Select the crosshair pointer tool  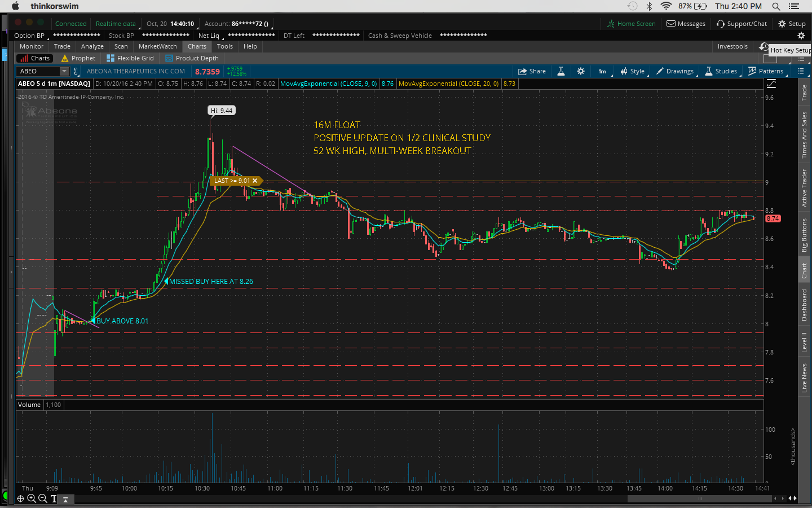tap(20, 498)
